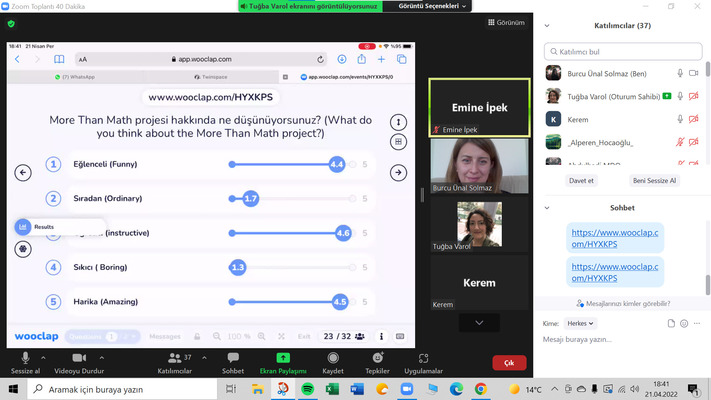This screenshot has height=400, width=711.
Task: Start Ekran Paylaşımı screen share
Action: pyautogui.click(x=283, y=363)
